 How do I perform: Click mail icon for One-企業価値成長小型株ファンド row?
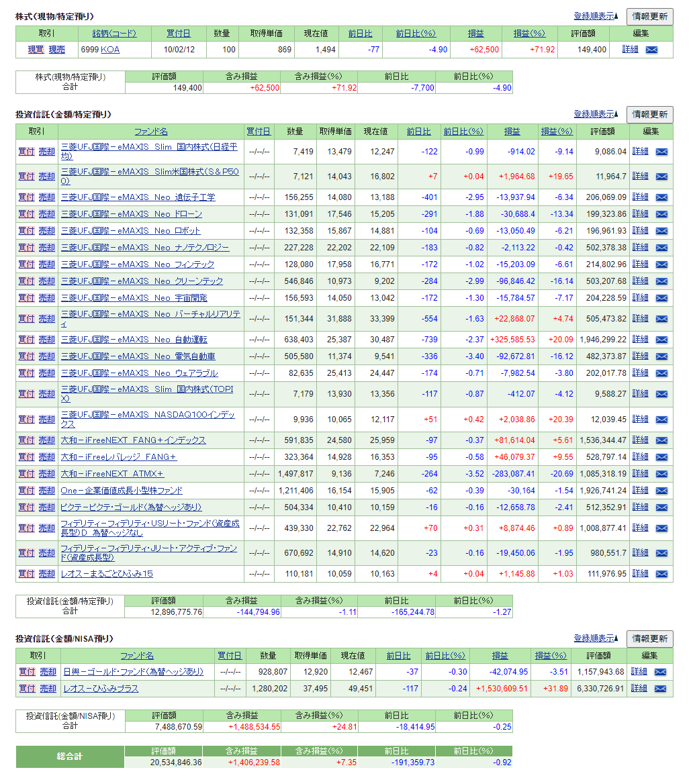point(661,491)
